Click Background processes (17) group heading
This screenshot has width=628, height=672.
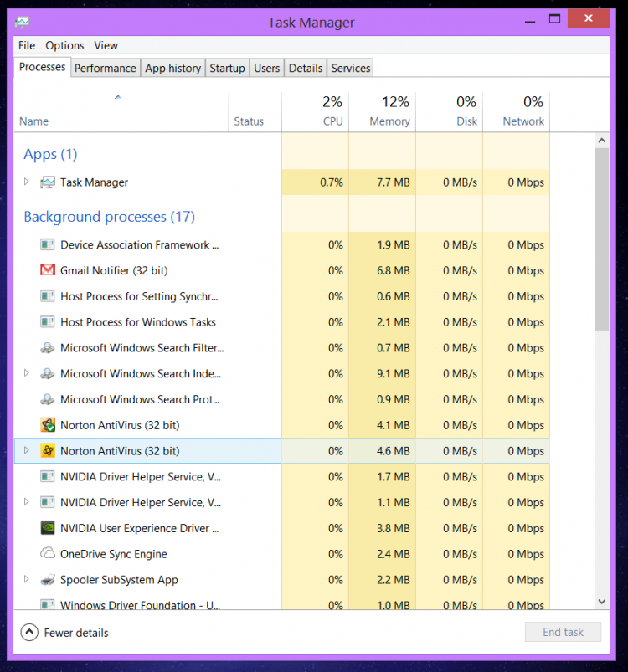(x=110, y=217)
